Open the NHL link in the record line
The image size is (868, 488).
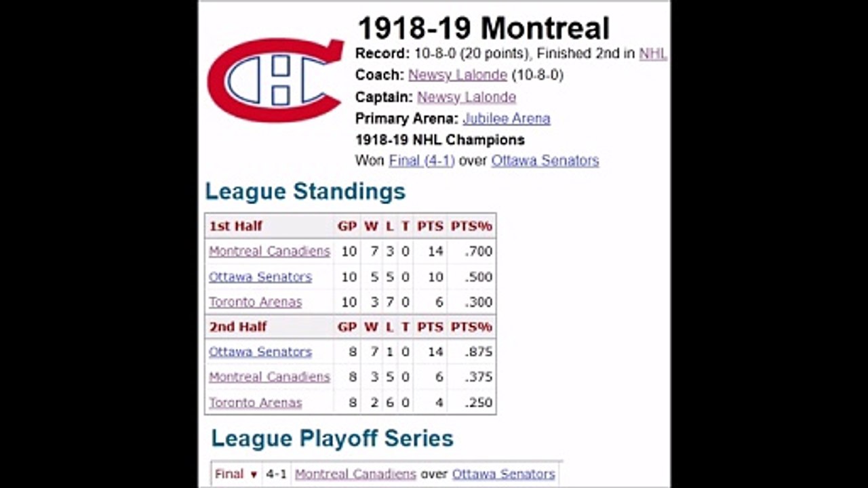point(653,54)
